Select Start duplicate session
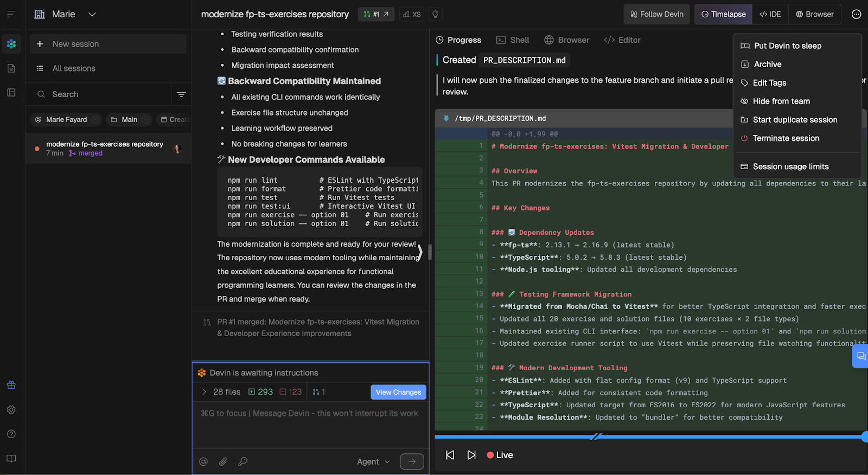Image resolution: width=868 pixels, height=475 pixels. 797,120
